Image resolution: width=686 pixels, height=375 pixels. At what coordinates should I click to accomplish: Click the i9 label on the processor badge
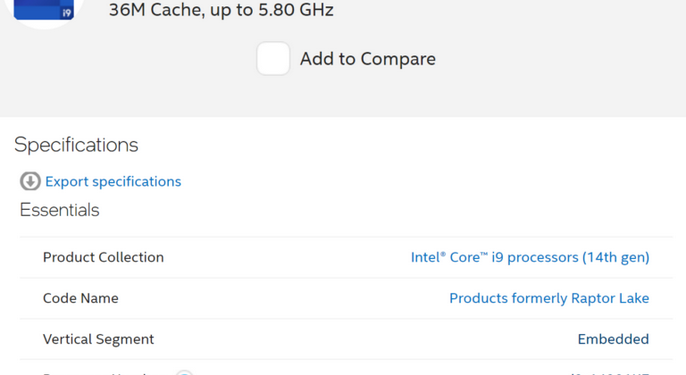(66, 13)
